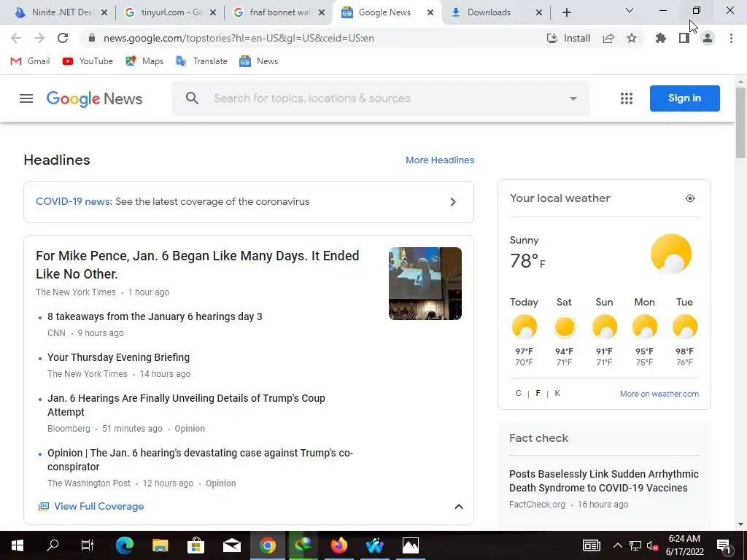Expand the search options dropdown arrow

click(x=573, y=98)
